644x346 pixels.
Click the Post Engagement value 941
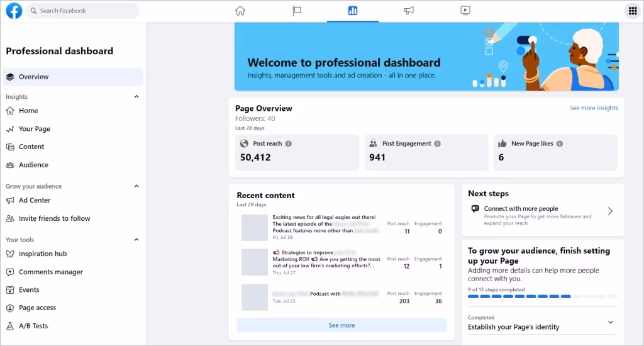(377, 157)
